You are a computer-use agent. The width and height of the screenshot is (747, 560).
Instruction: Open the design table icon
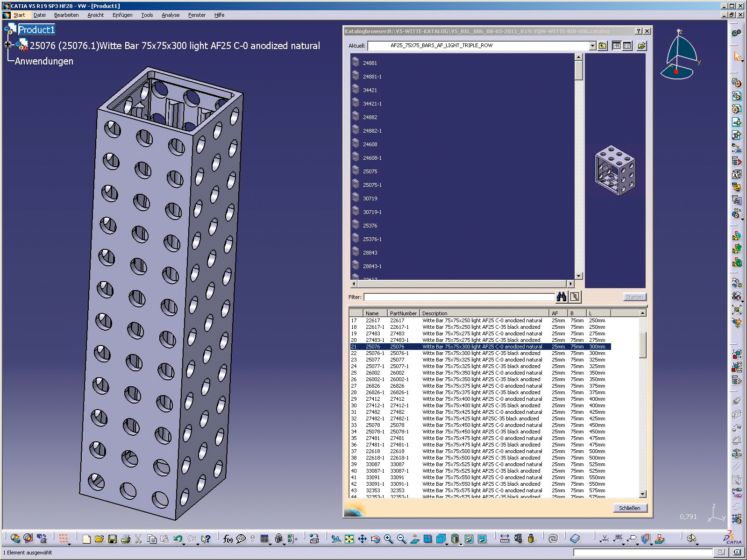click(x=264, y=539)
